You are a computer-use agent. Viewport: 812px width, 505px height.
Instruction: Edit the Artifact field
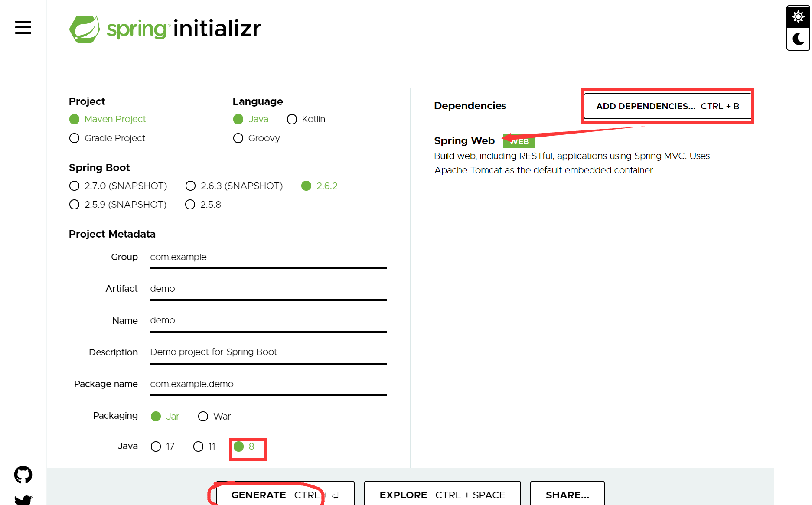pos(268,289)
